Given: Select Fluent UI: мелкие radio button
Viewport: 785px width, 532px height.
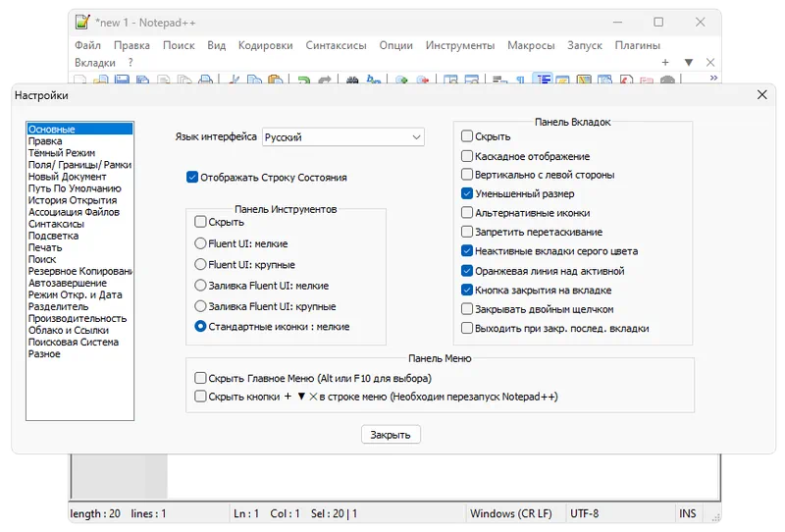Looking at the screenshot, I should (x=200, y=243).
